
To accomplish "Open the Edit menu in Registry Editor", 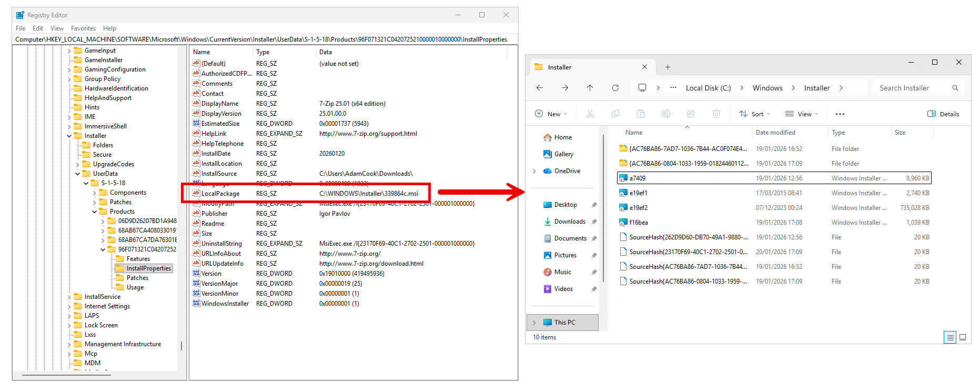I will [38, 28].
